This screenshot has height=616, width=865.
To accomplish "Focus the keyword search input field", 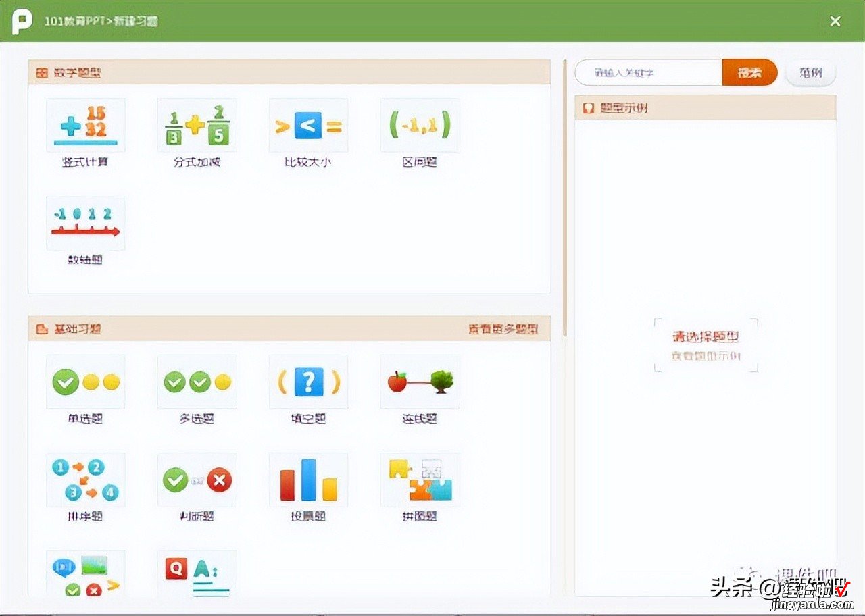I will 648,72.
